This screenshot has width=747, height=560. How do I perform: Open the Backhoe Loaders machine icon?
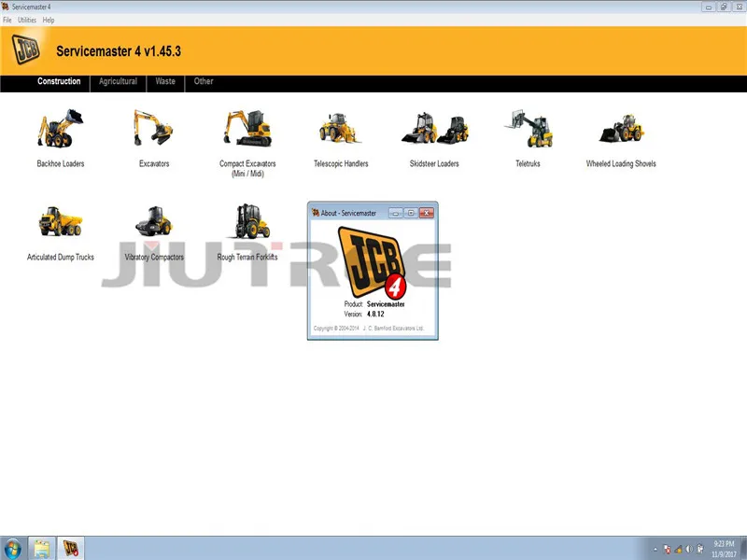[x=60, y=128]
